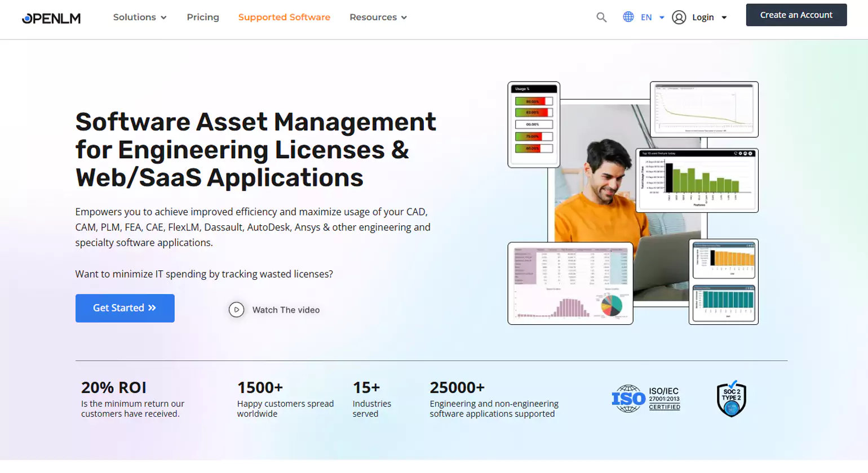Click the search magnifier icon in header
This screenshot has height=473, width=868.
[601, 17]
